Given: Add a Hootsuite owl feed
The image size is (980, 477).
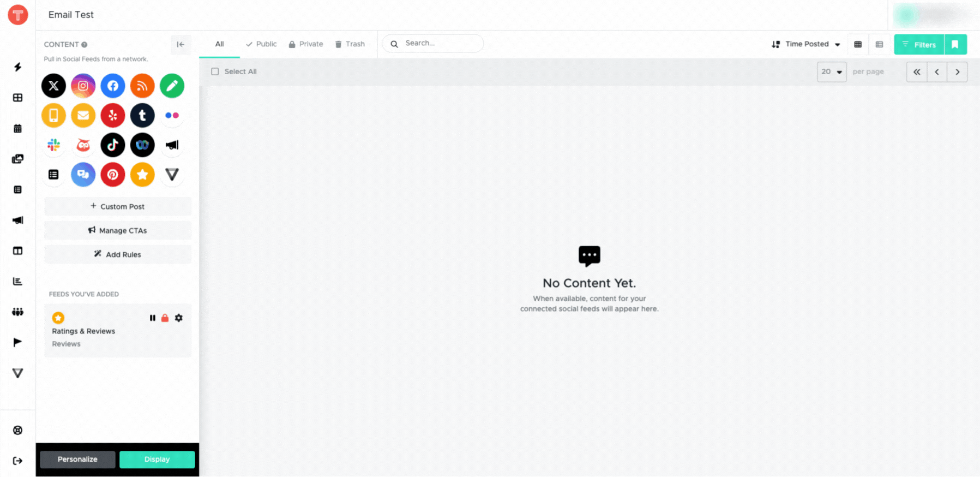Looking at the screenshot, I should 83,145.
